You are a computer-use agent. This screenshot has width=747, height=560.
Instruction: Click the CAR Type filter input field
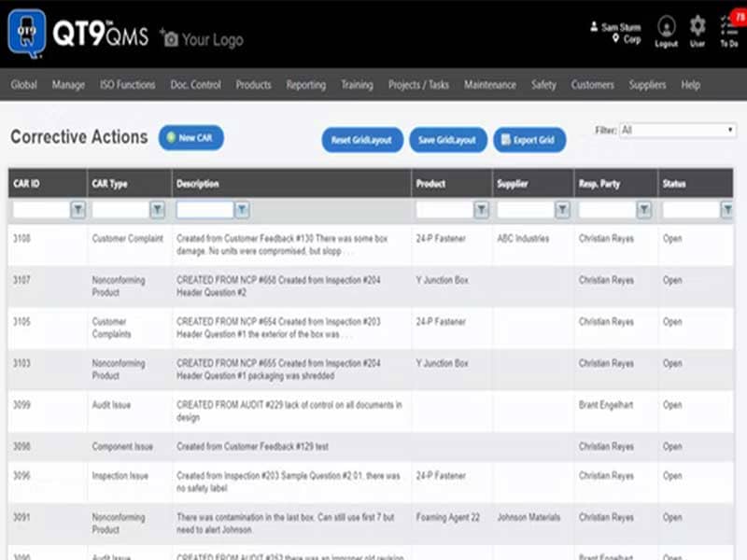pos(120,209)
